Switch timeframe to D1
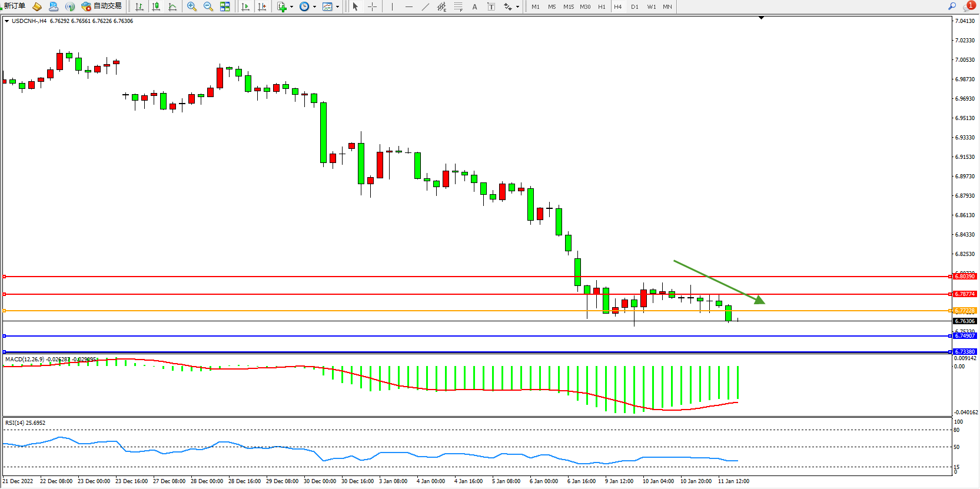Viewport: 980px width, 489px height. tap(634, 7)
